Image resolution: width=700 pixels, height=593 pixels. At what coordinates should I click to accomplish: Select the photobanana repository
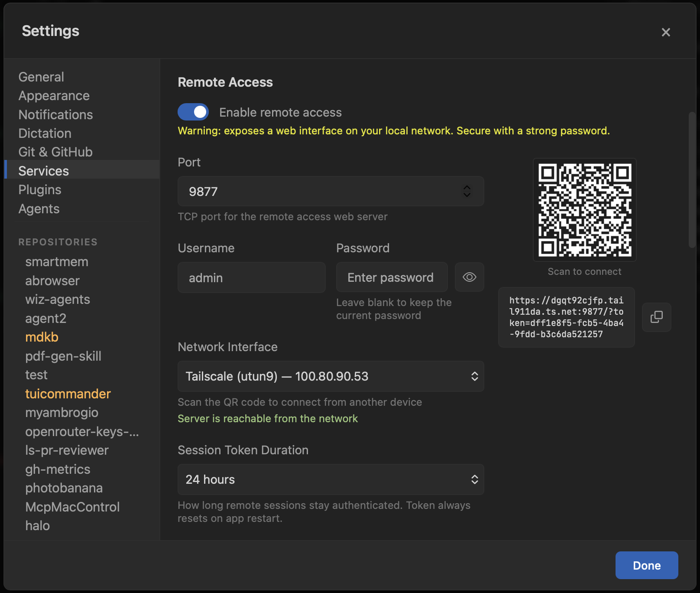tap(64, 488)
